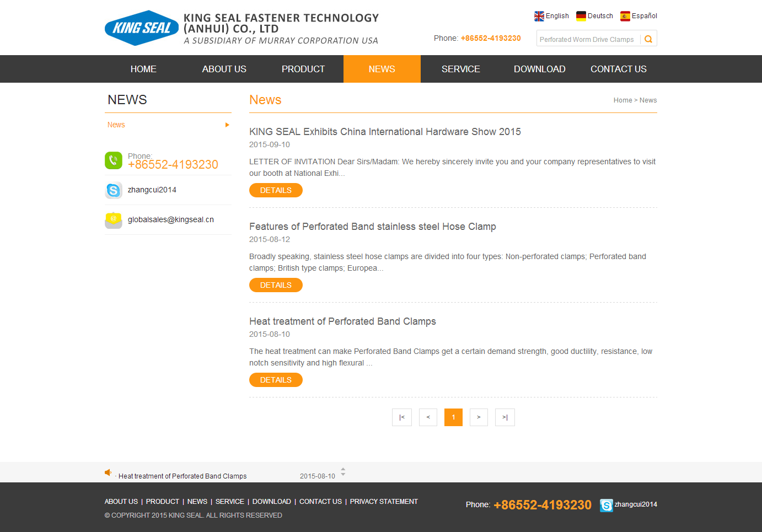Screen dimensions: 762x532
Task: Click the King Seal logo
Action: click(x=142, y=28)
